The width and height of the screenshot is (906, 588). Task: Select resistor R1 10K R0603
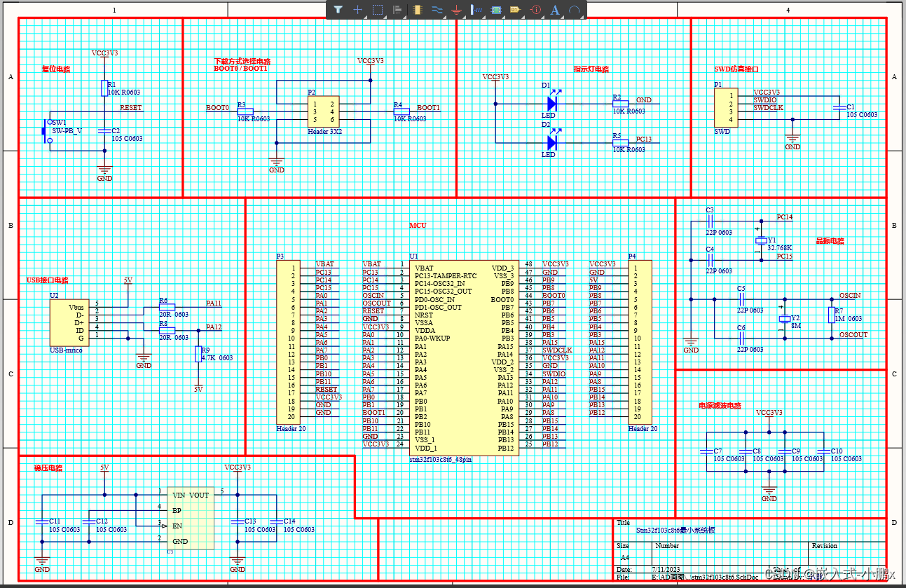point(104,88)
